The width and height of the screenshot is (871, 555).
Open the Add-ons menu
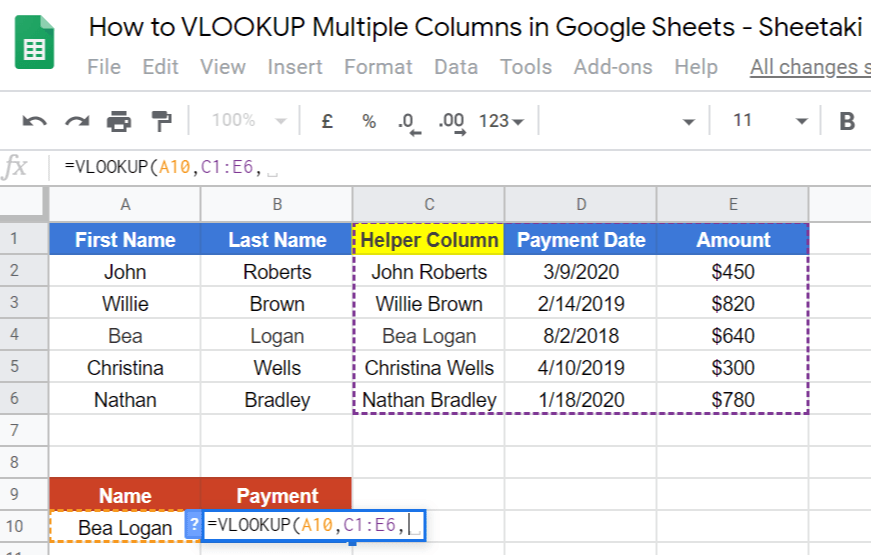613,67
